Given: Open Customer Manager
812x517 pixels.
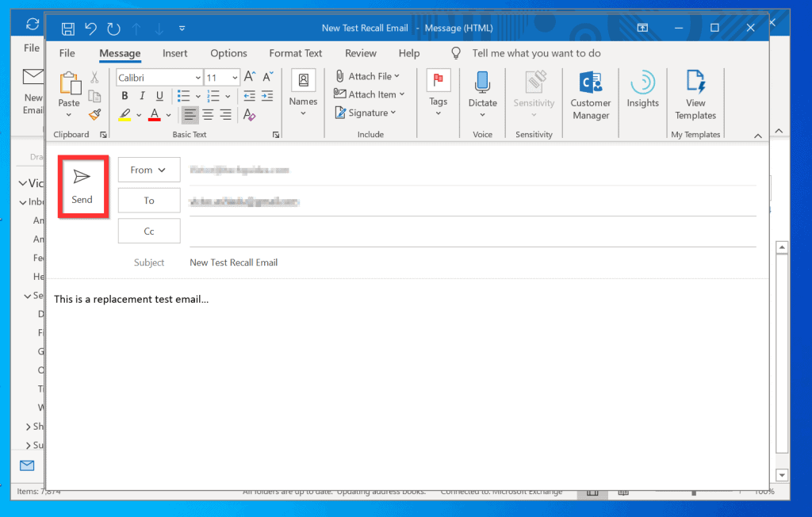Looking at the screenshot, I should point(591,94).
